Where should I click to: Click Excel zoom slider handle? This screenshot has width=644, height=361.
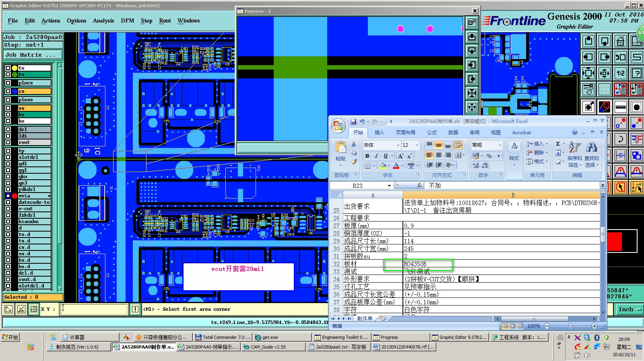pyautogui.click(x=570, y=326)
